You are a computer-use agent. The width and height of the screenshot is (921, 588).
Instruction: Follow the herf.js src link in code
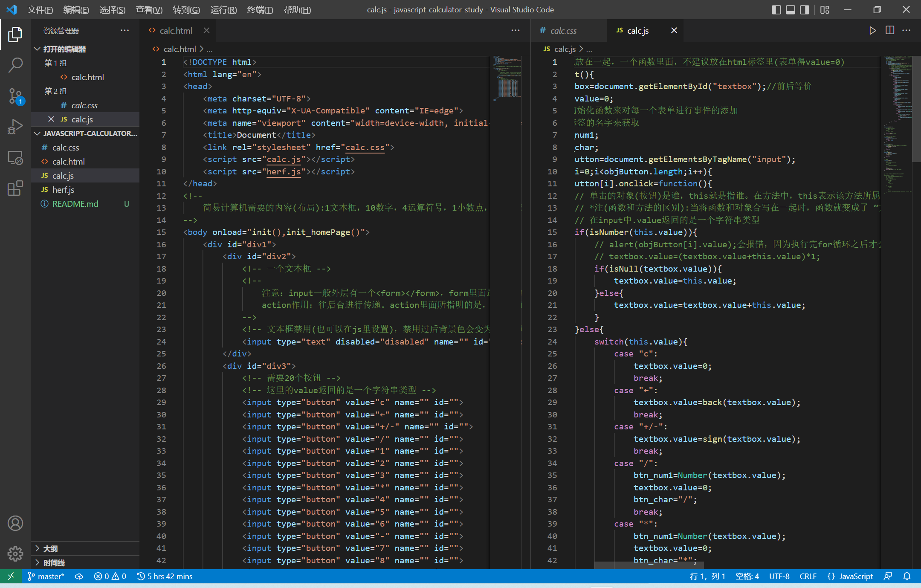point(284,171)
